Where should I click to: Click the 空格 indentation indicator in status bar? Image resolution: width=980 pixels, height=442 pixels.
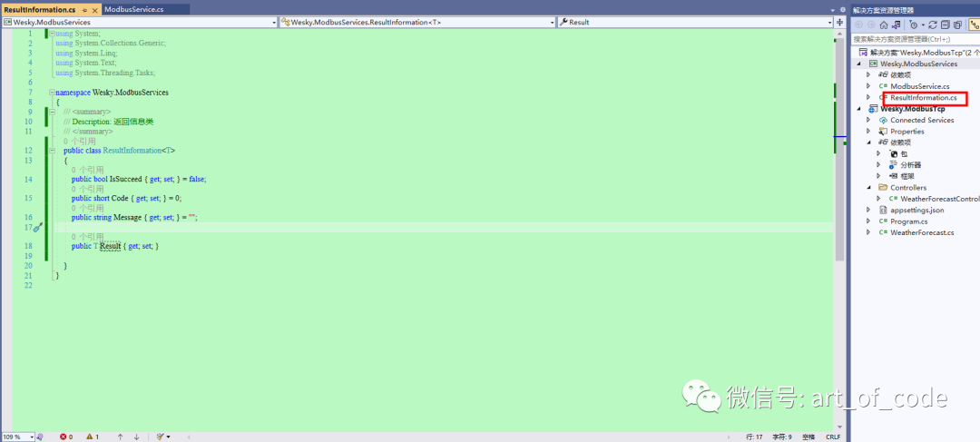coord(808,437)
